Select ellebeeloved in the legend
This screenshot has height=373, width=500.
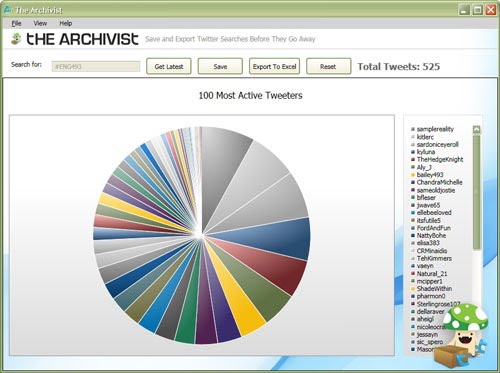(434, 213)
